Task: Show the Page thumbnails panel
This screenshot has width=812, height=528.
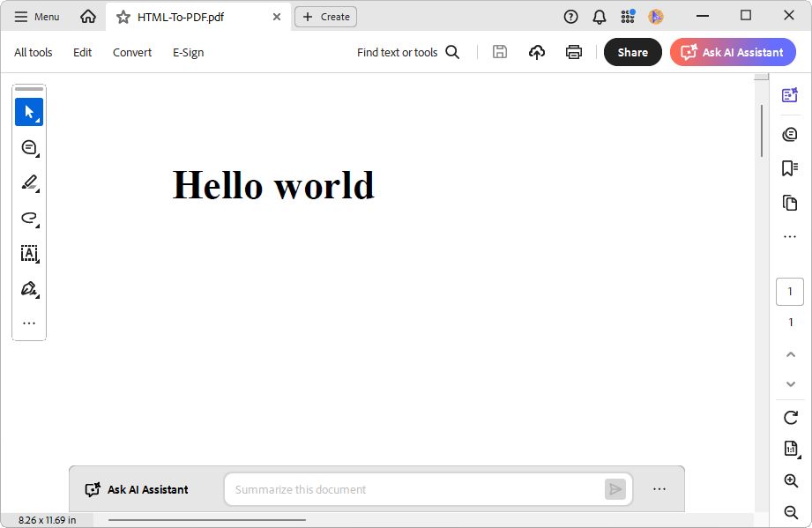Action: click(789, 202)
